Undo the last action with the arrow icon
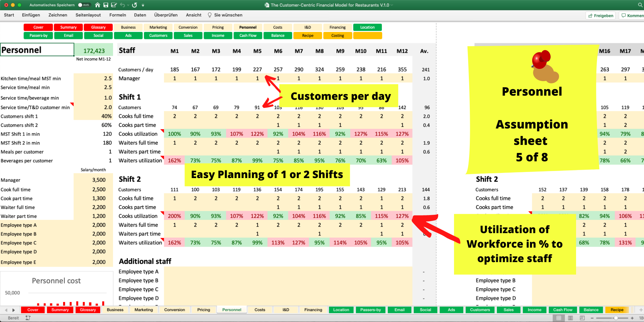The width and height of the screenshot is (644, 322). pyautogui.click(x=122, y=5)
